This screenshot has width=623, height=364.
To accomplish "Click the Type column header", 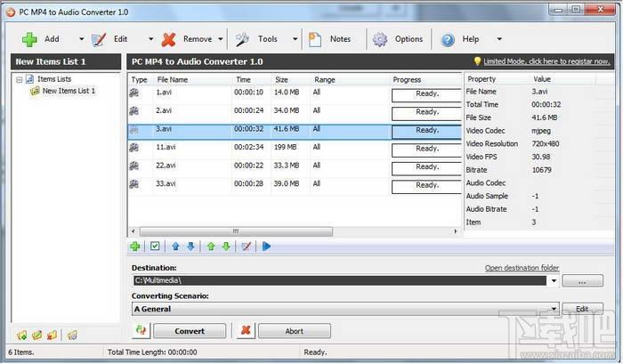I will 141,79.
